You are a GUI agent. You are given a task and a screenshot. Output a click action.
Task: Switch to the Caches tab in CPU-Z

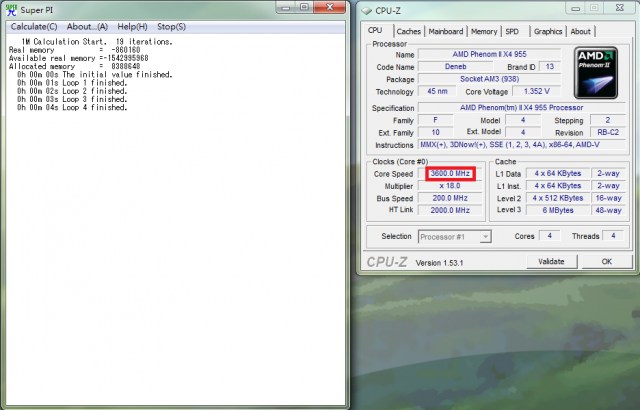pyautogui.click(x=409, y=31)
